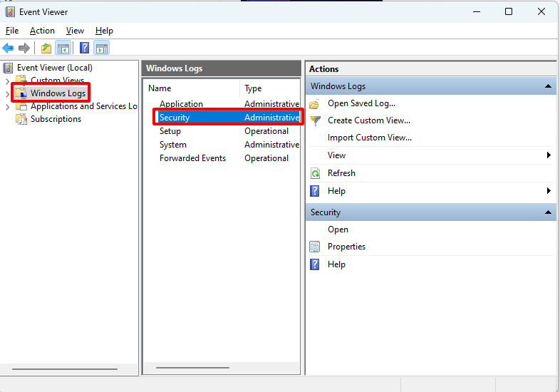The width and height of the screenshot is (560, 392).
Task: Click the Help toolbar icon
Action: point(84,48)
